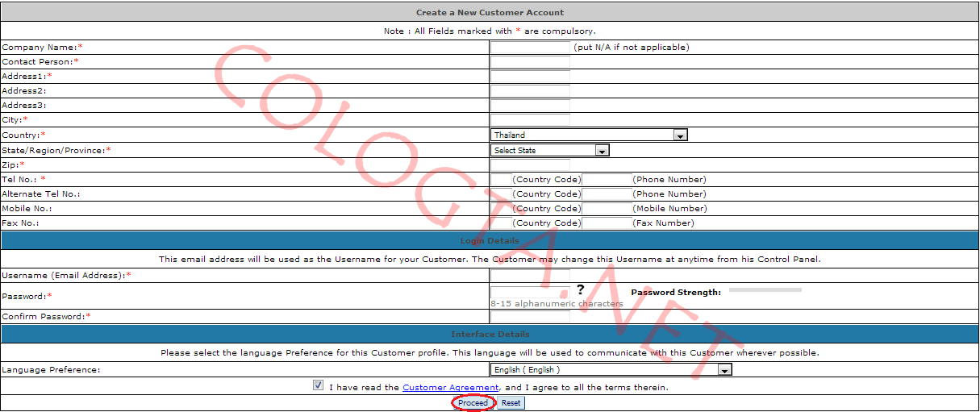Click the Tel No. country code box
This screenshot has width=980, height=412.
501,179
